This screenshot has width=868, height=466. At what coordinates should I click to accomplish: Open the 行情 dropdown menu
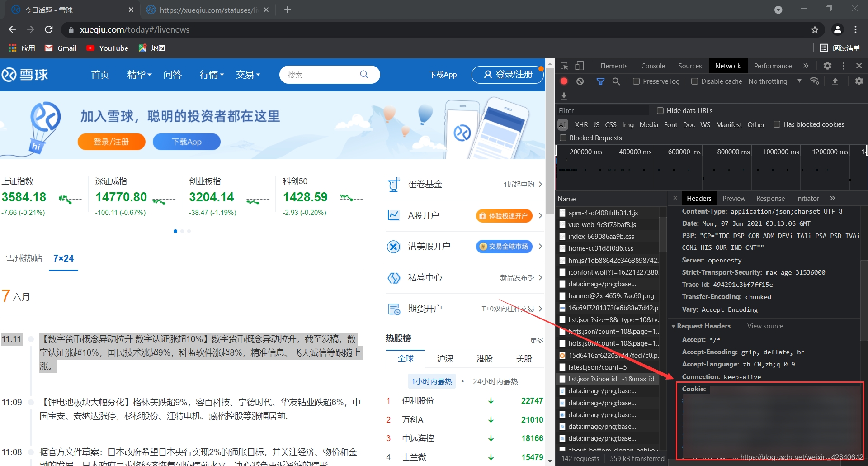pos(212,75)
